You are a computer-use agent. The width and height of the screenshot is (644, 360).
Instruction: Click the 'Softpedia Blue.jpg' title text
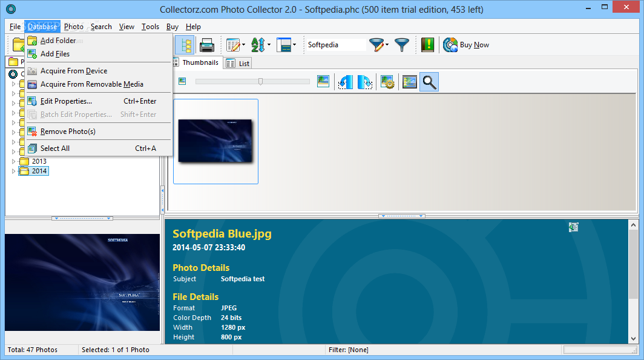pos(222,234)
